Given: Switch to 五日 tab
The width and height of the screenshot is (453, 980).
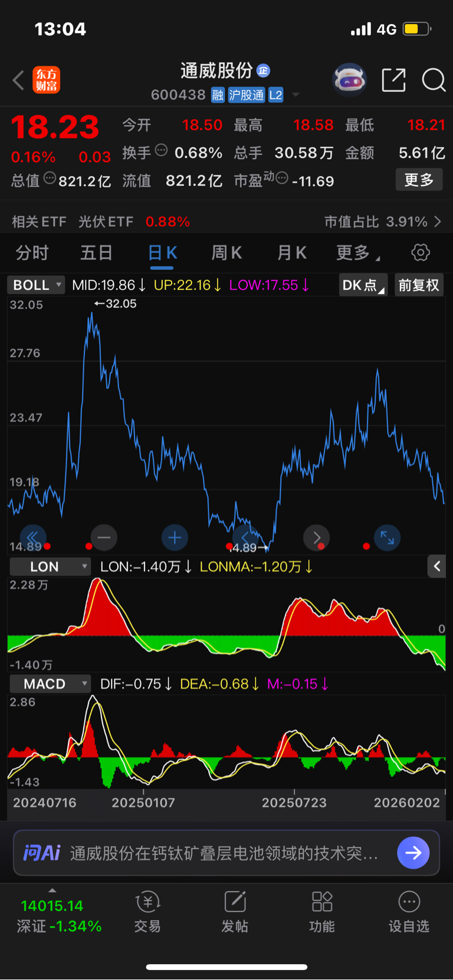Looking at the screenshot, I should point(96,253).
